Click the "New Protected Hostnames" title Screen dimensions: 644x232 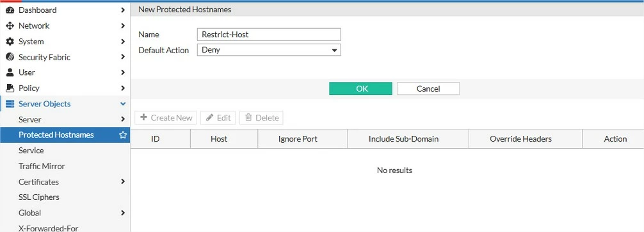(x=184, y=10)
